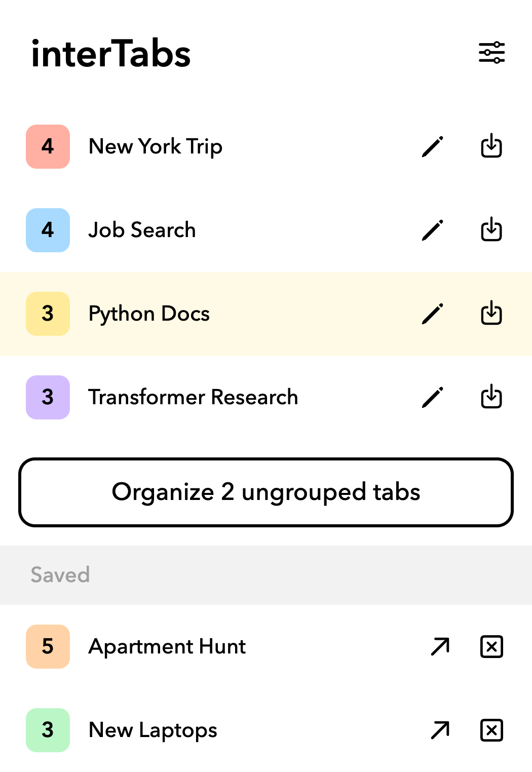This screenshot has height=772, width=532.
Task: Remove the New Laptops saved group
Action: coord(491,730)
